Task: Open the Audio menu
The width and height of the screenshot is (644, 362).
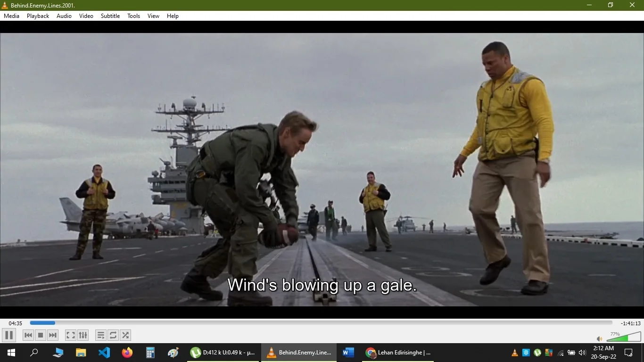Action: point(64,16)
